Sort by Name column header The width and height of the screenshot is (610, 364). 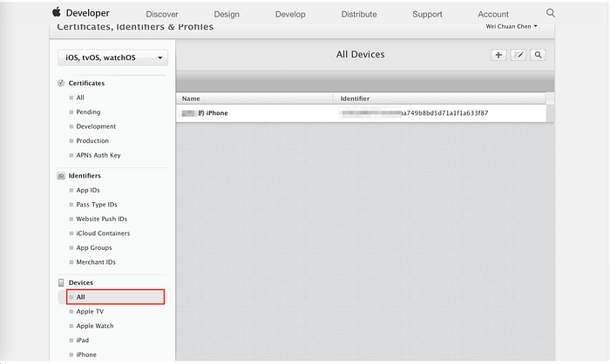pyautogui.click(x=191, y=98)
